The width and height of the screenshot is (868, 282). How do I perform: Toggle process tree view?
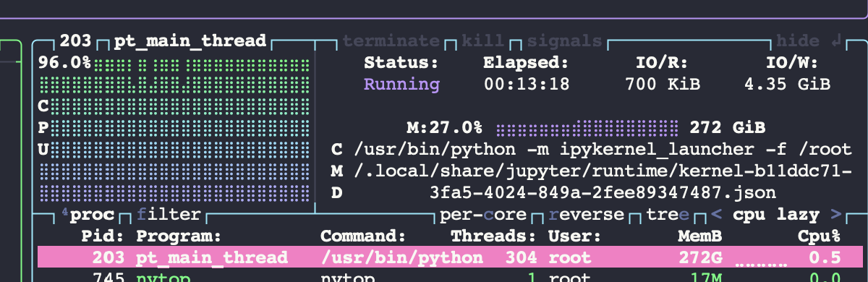tap(668, 215)
